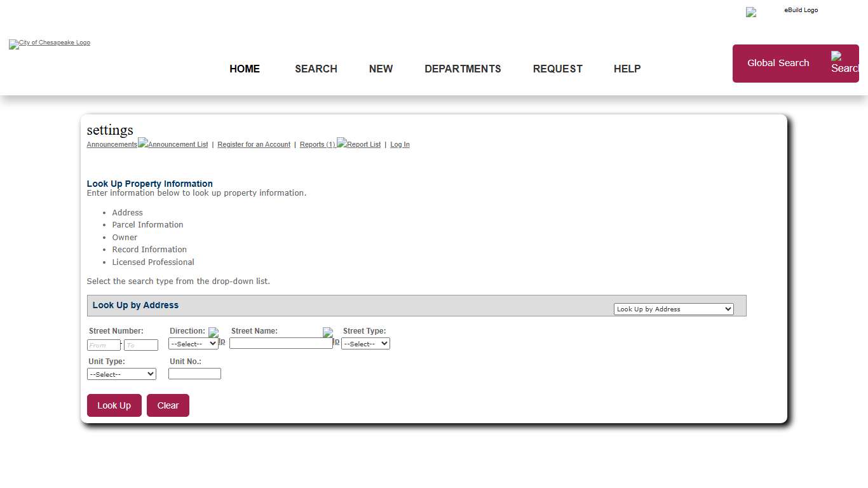Focus the Street Name text field
The width and height of the screenshot is (868, 488).
tap(281, 343)
